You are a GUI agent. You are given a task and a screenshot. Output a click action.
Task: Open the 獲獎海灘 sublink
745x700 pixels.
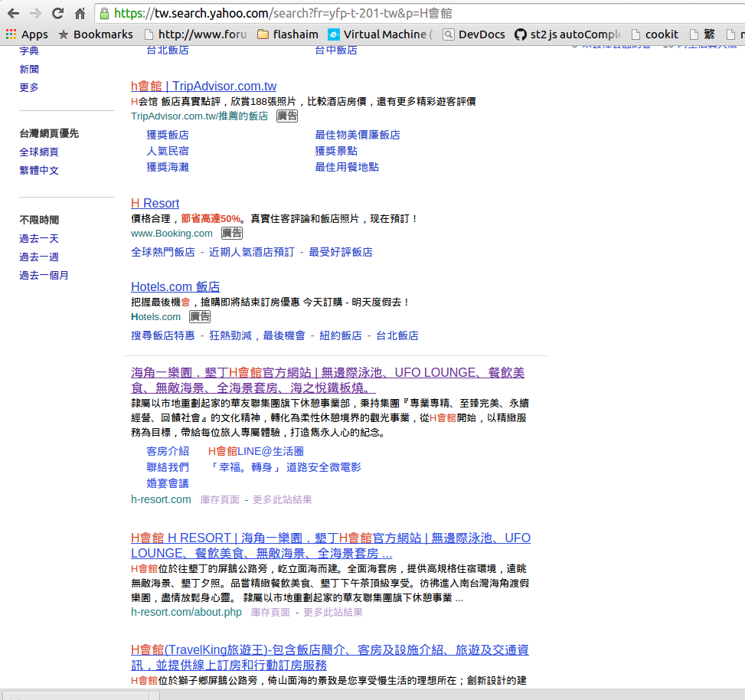[168, 167]
